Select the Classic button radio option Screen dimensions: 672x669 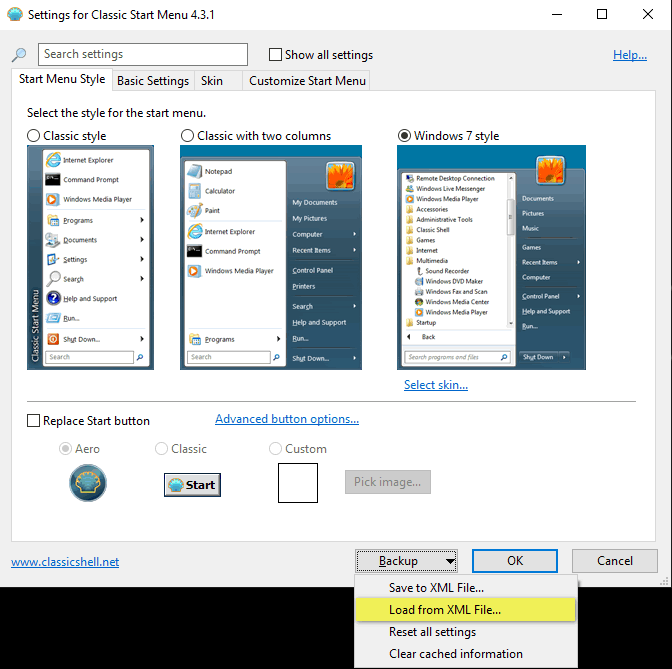click(161, 449)
